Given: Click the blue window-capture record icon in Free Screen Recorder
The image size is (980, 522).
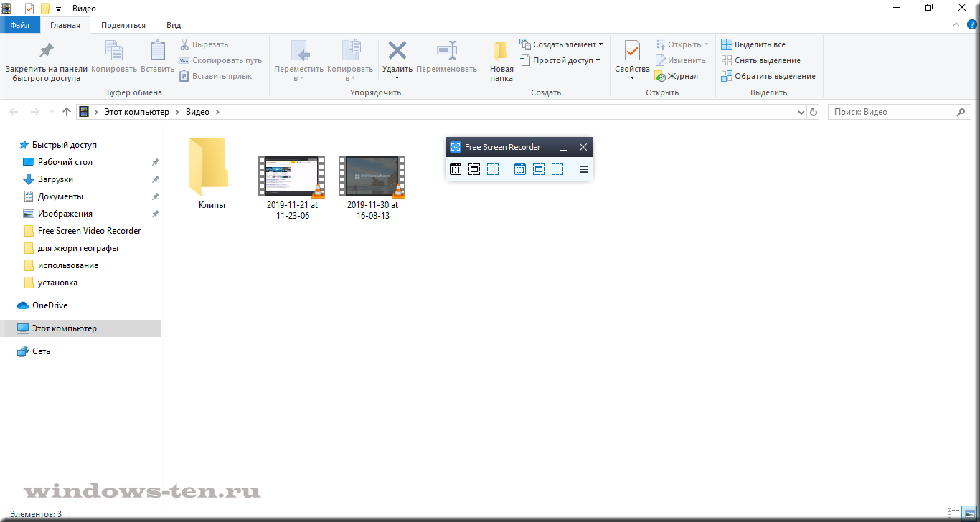Looking at the screenshot, I should tap(520, 169).
